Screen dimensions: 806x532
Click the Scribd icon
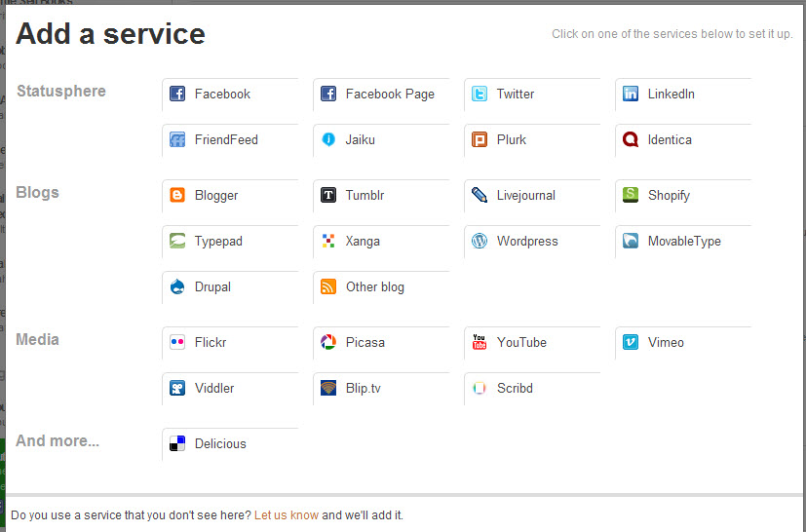480,388
